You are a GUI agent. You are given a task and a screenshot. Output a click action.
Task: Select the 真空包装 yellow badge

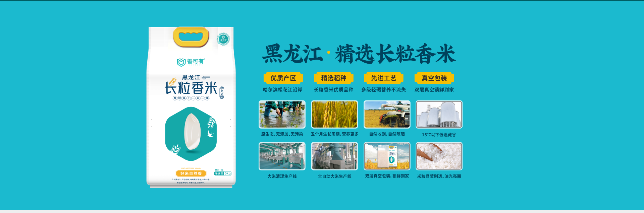(x=434, y=78)
